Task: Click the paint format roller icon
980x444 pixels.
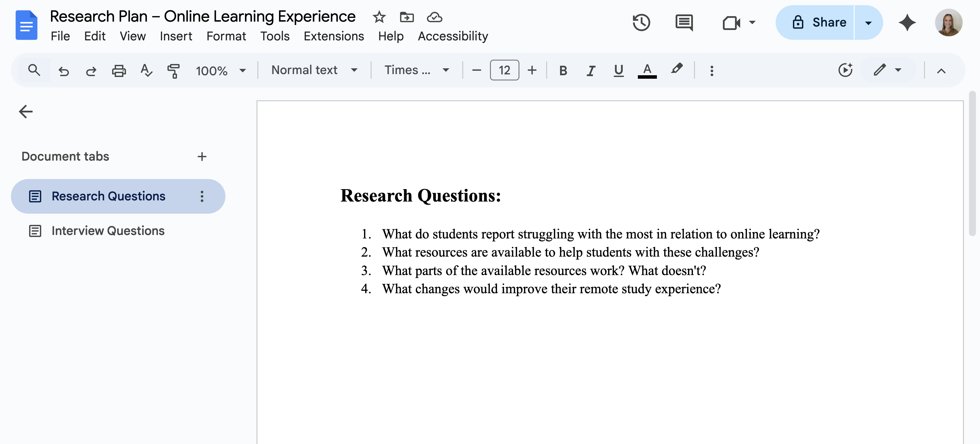Action: 174,70
